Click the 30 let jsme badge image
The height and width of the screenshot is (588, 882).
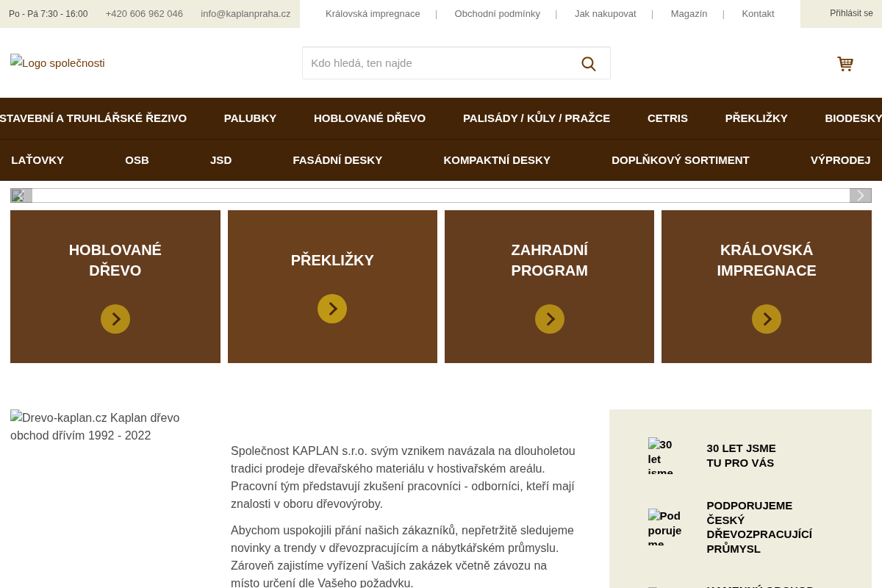[x=666, y=456]
